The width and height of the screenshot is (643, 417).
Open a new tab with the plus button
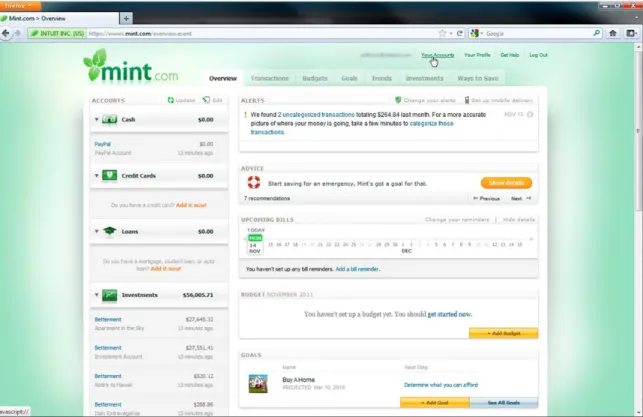[126, 18]
